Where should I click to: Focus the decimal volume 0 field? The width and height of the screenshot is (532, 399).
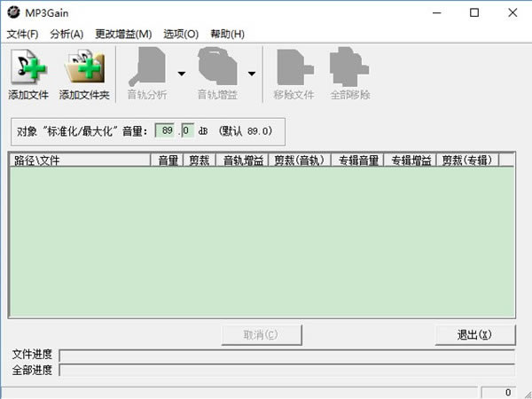[188, 130]
